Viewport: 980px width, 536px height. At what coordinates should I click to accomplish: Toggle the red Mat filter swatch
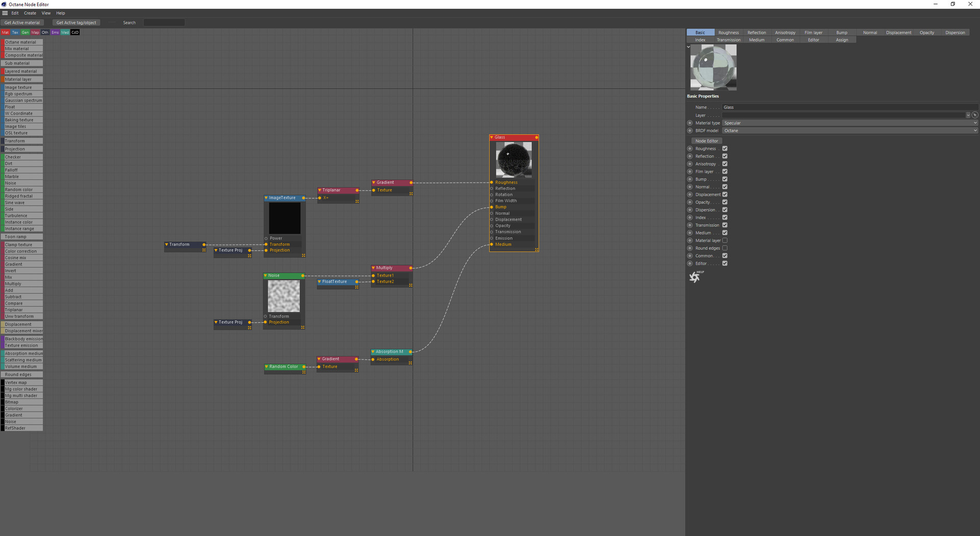tap(6, 33)
